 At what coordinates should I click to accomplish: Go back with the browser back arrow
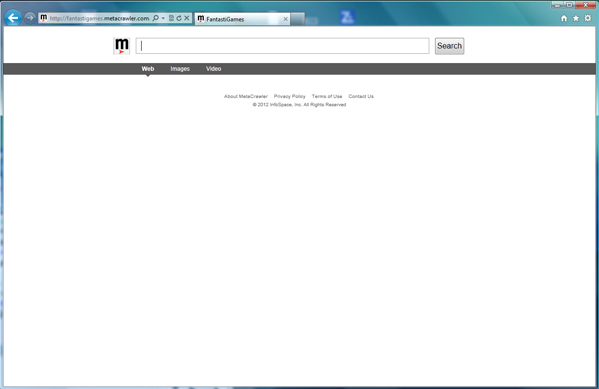tap(13, 18)
